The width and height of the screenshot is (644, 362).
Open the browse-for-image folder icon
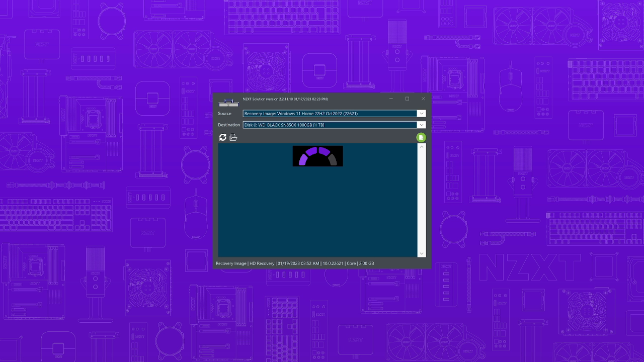click(233, 137)
